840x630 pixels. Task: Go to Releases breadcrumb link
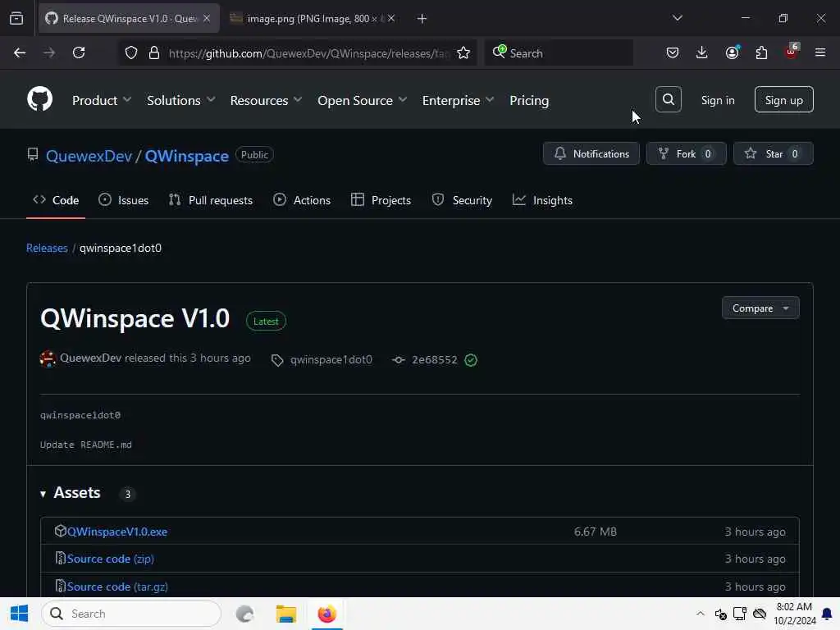47,248
